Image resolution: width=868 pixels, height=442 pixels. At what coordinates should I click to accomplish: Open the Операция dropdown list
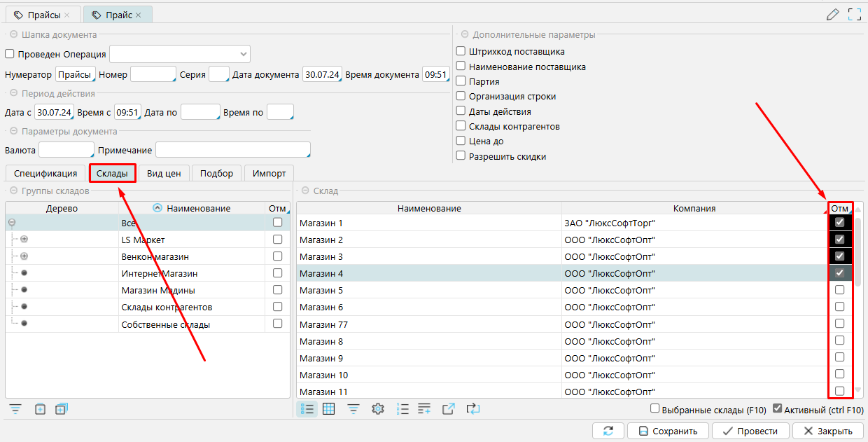pos(244,54)
